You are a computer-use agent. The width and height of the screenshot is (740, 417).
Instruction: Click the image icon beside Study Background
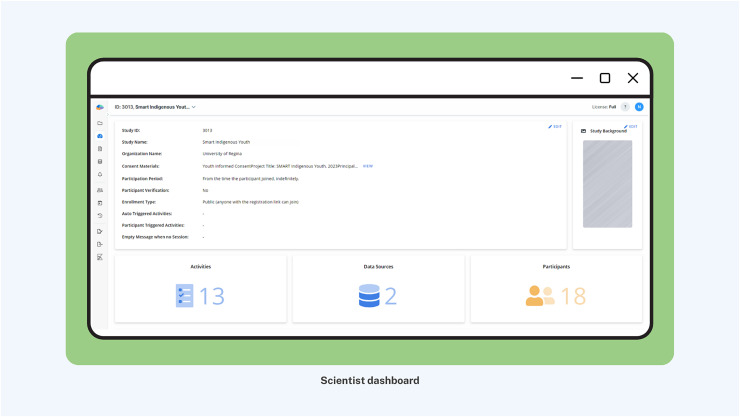coord(583,131)
